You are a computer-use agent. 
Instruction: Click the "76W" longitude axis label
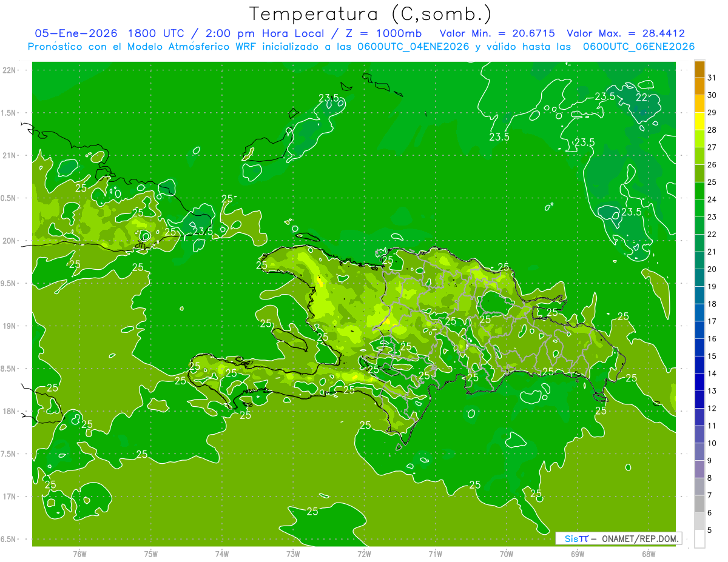[79, 554]
